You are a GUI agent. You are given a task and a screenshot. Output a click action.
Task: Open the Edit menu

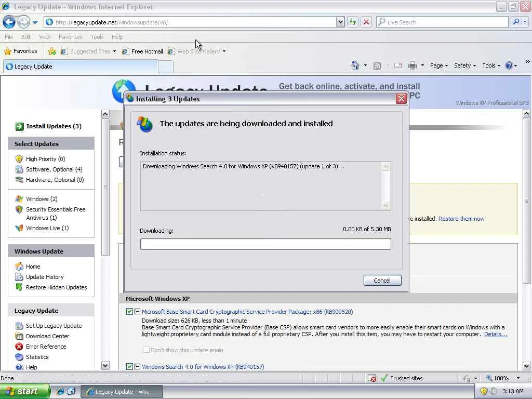26,37
